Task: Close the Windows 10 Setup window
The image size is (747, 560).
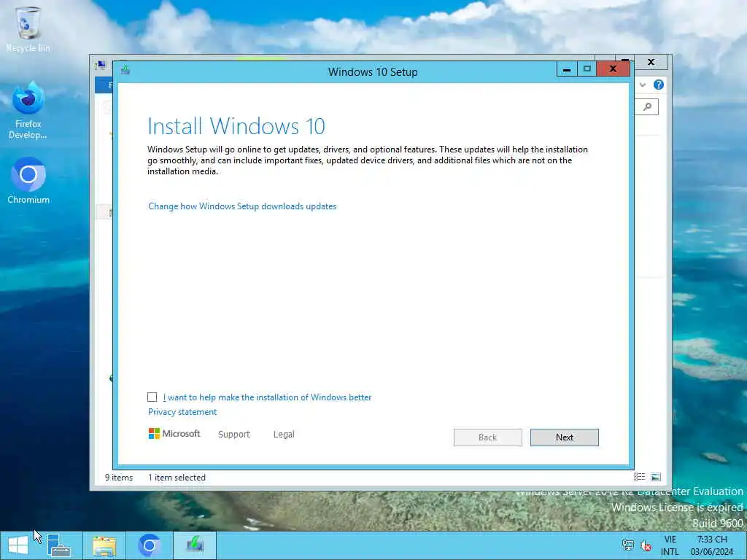Action: coord(613,69)
